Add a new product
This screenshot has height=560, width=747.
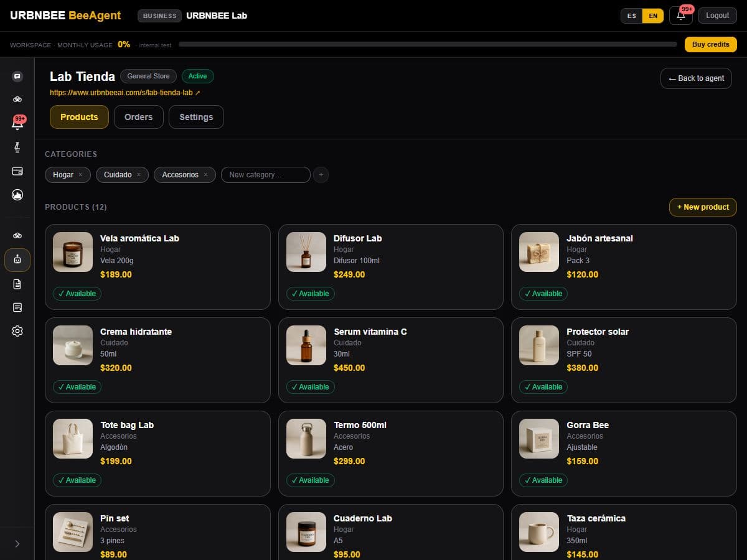[703, 207]
